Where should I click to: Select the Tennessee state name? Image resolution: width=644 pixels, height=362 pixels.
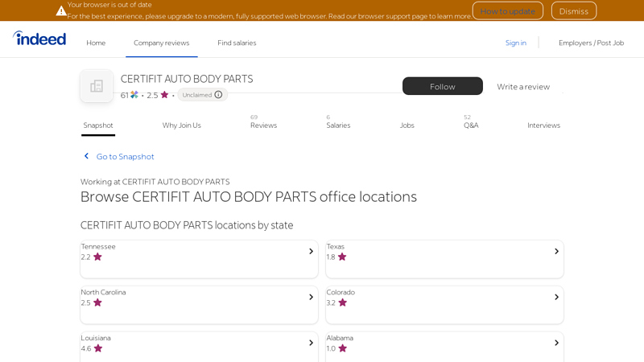(x=98, y=246)
